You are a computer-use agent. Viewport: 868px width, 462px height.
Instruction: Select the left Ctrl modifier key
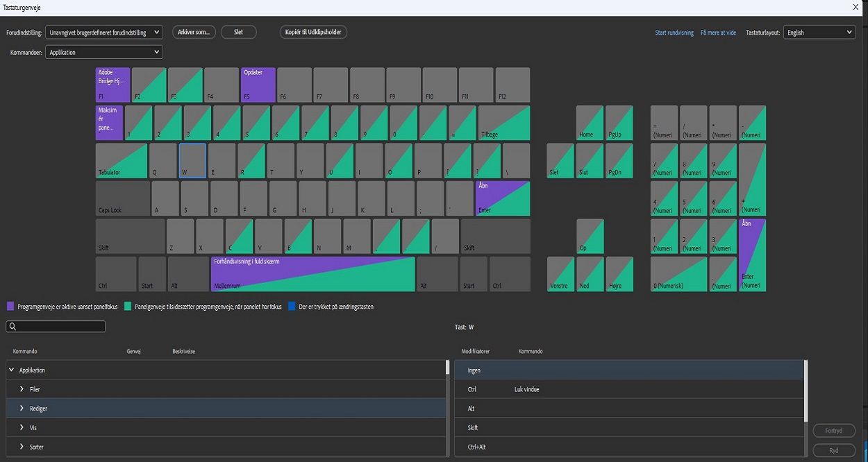[x=116, y=274]
